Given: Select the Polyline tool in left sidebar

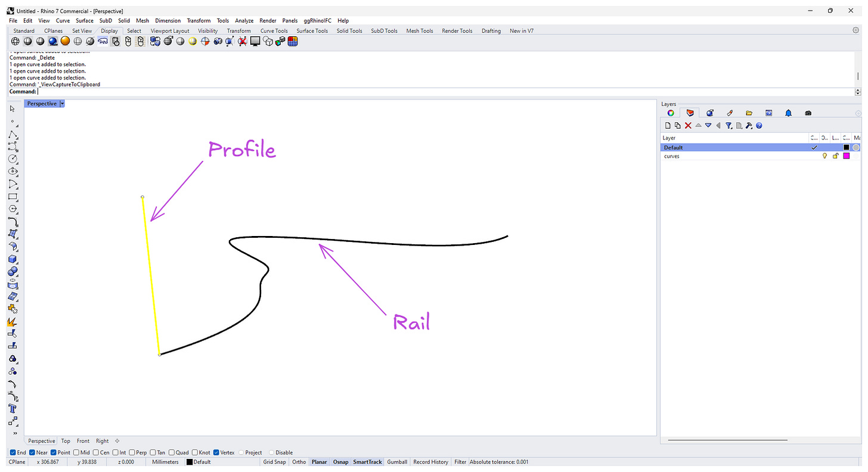Looking at the screenshot, I should 13,135.
